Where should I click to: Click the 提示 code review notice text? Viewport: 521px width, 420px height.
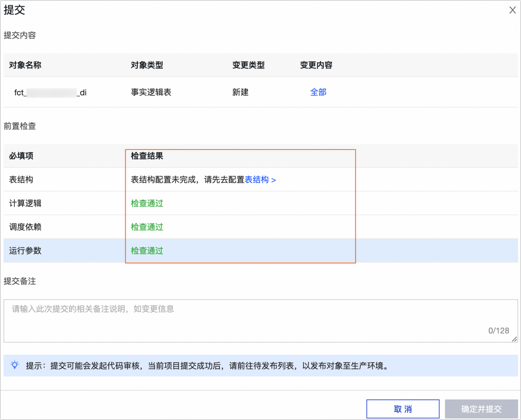[207, 366]
